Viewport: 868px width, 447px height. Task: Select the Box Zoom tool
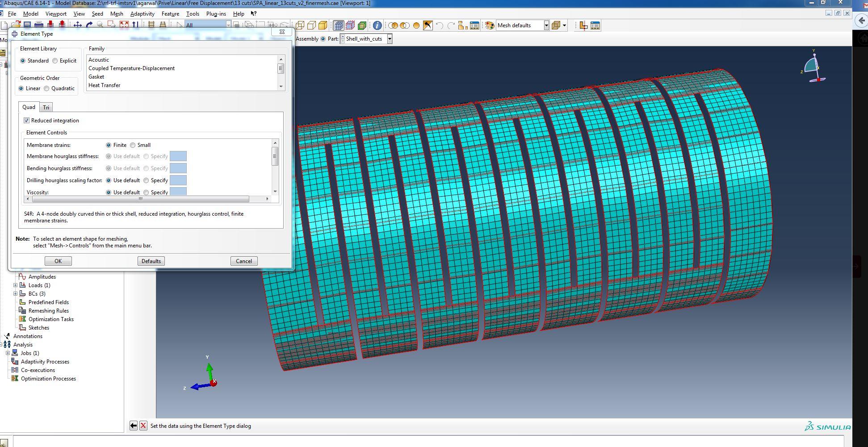coord(112,25)
